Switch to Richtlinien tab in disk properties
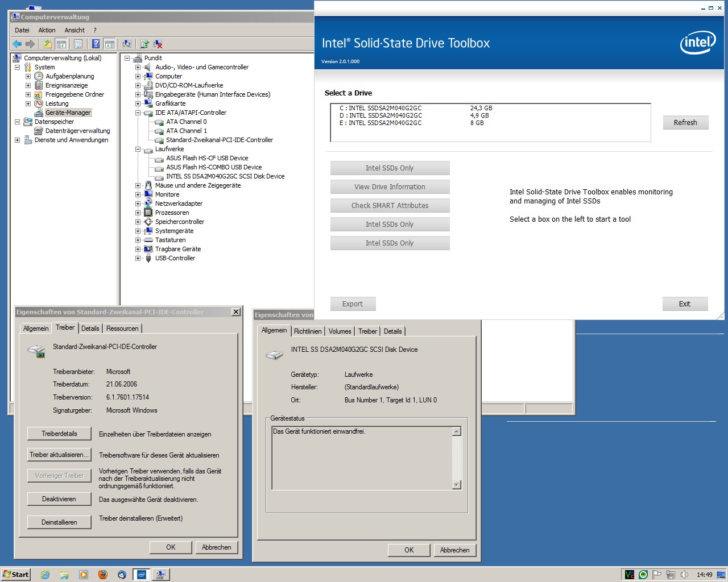 point(308,331)
